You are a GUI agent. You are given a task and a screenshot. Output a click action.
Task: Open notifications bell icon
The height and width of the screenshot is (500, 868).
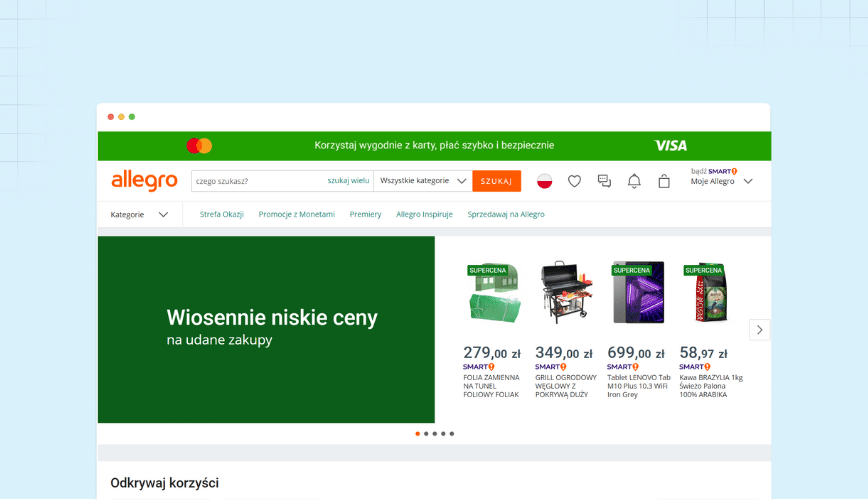[634, 181]
